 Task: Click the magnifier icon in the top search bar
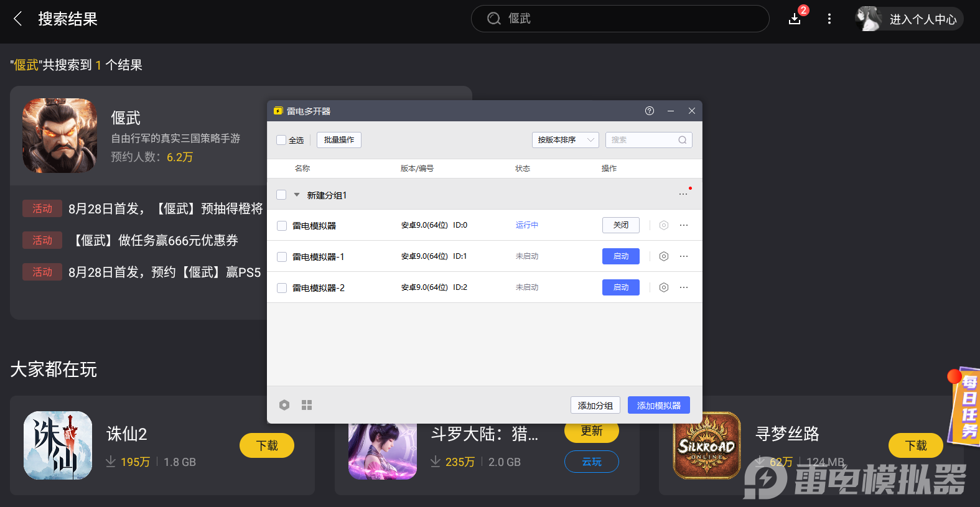pos(494,19)
